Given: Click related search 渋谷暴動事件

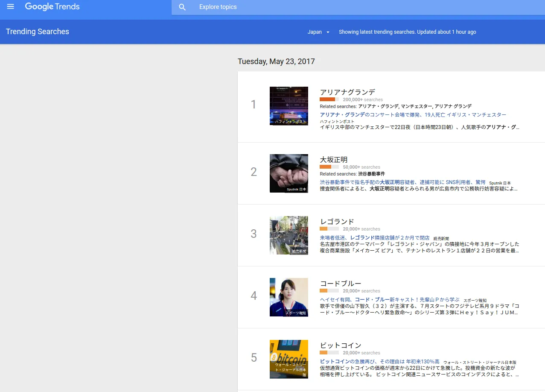Looking at the screenshot, I should [x=371, y=174].
